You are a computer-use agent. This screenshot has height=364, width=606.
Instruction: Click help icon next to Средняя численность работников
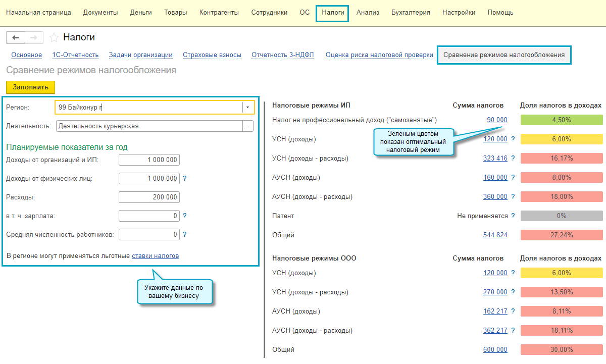[185, 235]
